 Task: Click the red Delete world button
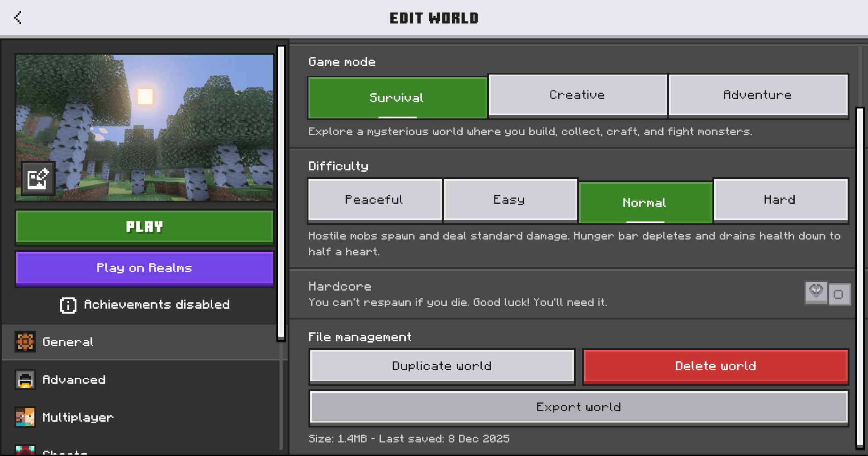(x=715, y=366)
